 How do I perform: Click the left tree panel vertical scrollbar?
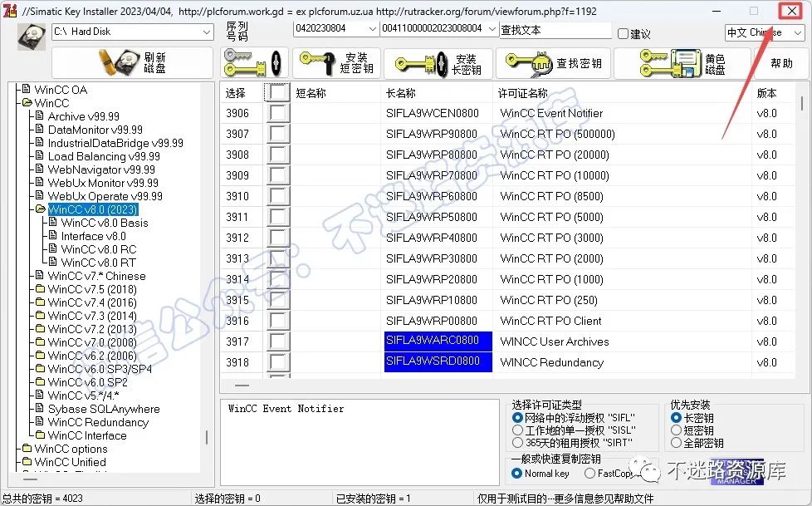207,438
